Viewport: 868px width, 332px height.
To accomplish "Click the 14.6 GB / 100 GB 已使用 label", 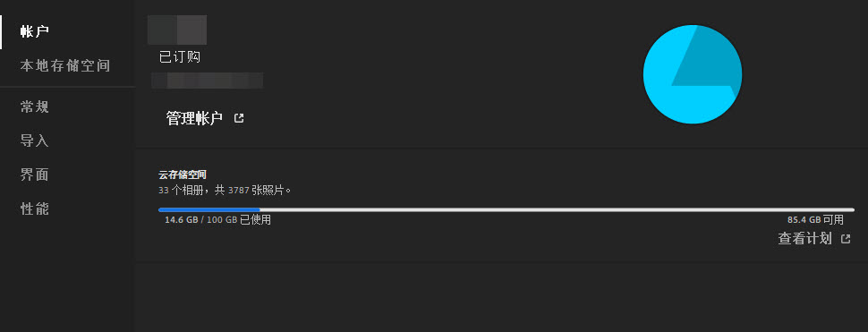I will [217, 219].
